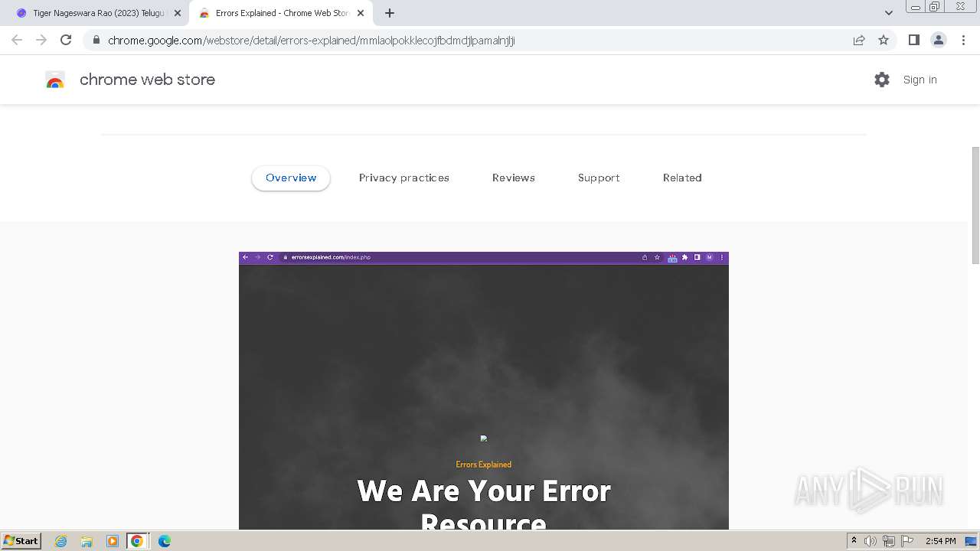
Task: Click the chrome web store title
Action: tap(147, 80)
